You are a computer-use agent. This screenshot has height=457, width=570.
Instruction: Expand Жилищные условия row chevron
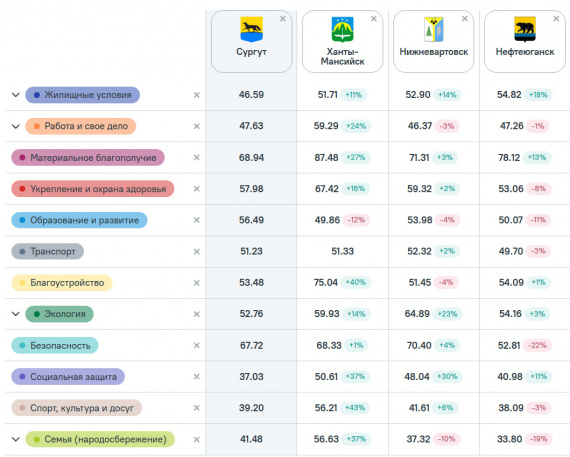coord(16,95)
